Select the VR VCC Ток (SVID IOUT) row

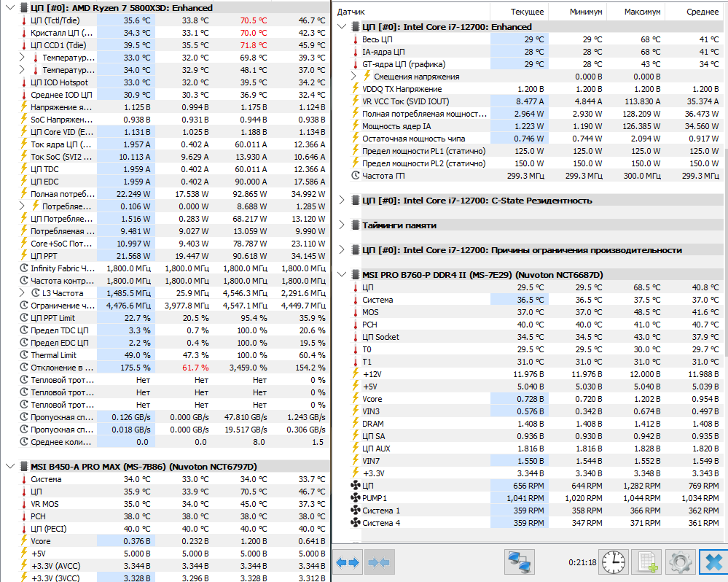[x=536, y=101]
